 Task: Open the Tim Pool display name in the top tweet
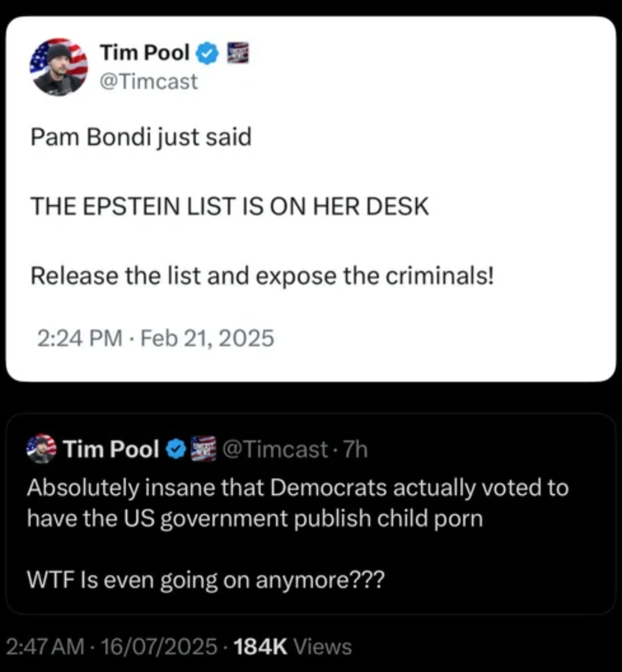(144, 53)
